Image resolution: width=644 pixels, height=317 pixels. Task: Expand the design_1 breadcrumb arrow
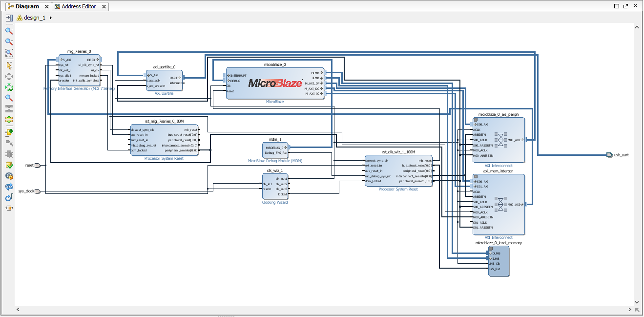(x=51, y=18)
